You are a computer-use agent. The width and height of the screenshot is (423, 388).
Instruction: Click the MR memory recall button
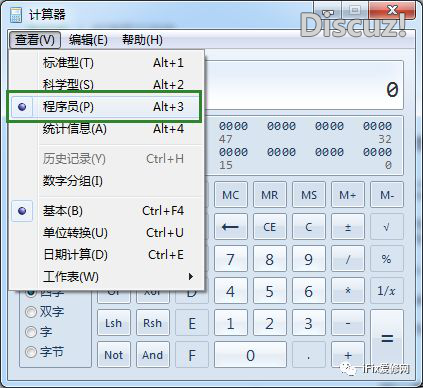tap(270, 195)
